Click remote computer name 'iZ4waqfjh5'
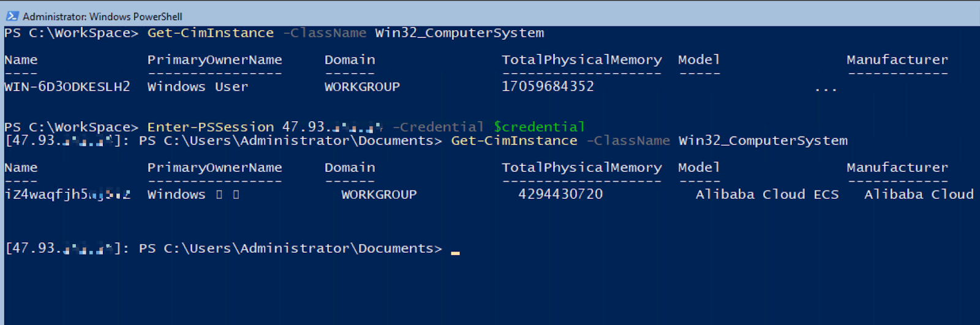 (67, 194)
